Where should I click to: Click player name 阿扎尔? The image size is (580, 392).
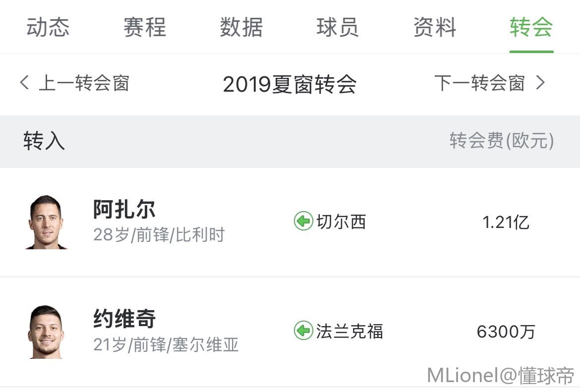click(x=124, y=210)
